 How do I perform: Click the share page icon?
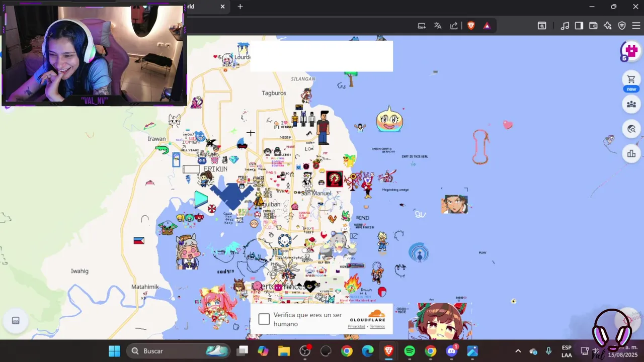(x=454, y=26)
